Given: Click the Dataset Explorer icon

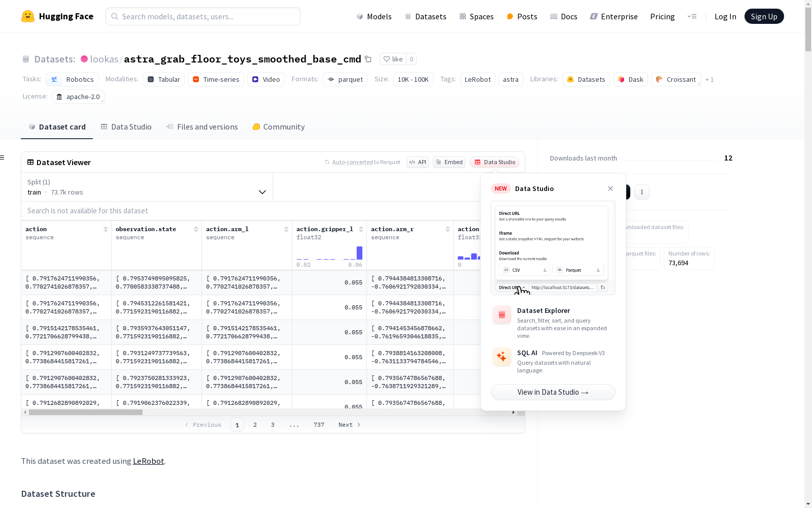Looking at the screenshot, I should [x=501, y=315].
